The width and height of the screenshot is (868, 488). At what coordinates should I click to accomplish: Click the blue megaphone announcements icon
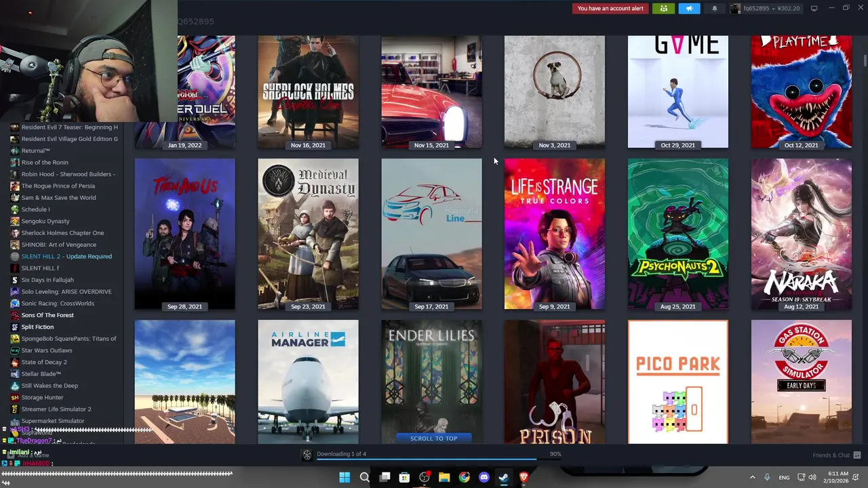(689, 8)
